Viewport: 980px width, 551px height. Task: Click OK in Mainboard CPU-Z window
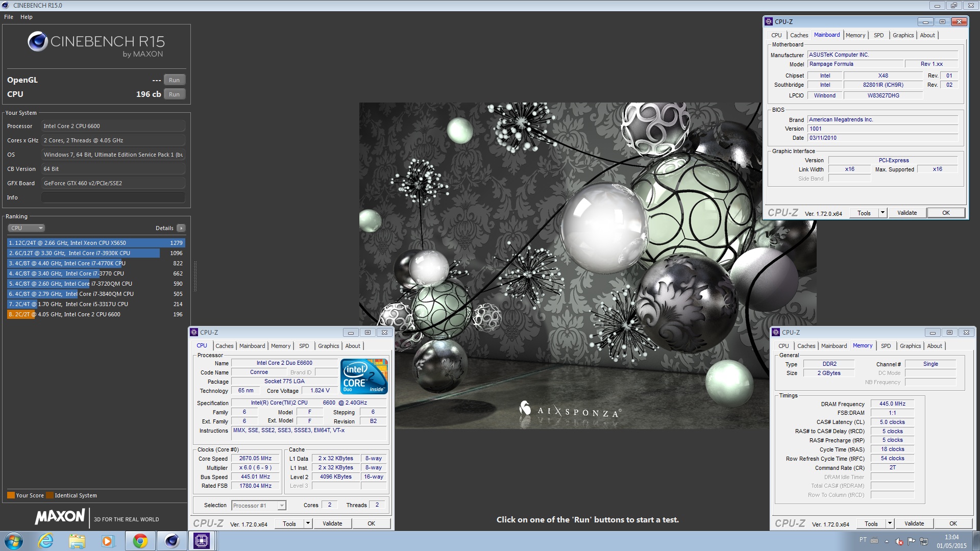(x=946, y=213)
